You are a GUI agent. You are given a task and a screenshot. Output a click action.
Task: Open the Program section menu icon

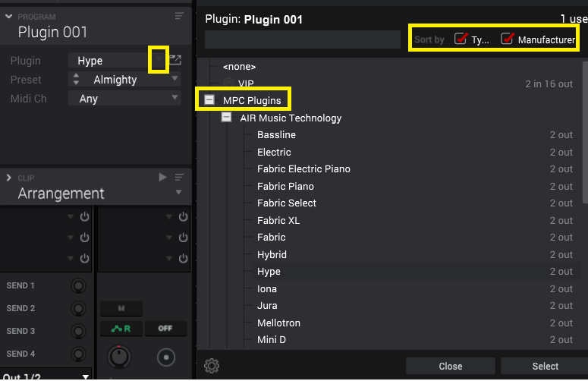point(179,16)
